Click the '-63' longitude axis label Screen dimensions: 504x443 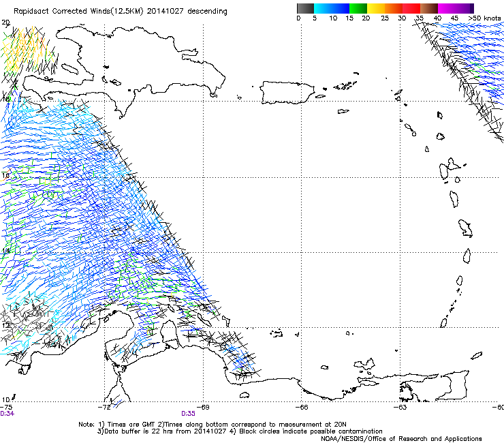[400, 407]
